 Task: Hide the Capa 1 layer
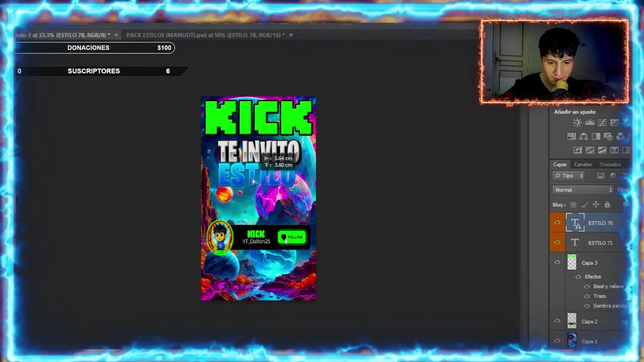click(x=557, y=341)
